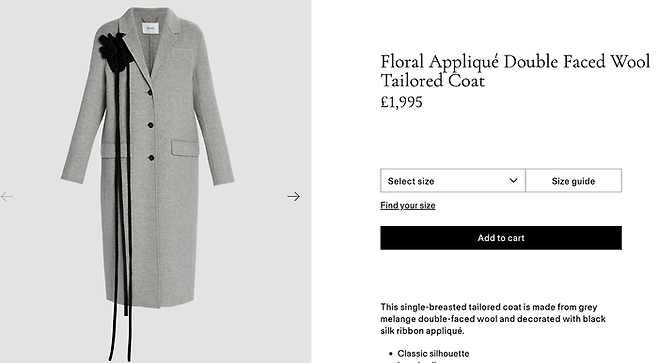The width and height of the screenshot is (658, 363).
Task: Add the coat to cart
Action: click(x=501, y=238)
